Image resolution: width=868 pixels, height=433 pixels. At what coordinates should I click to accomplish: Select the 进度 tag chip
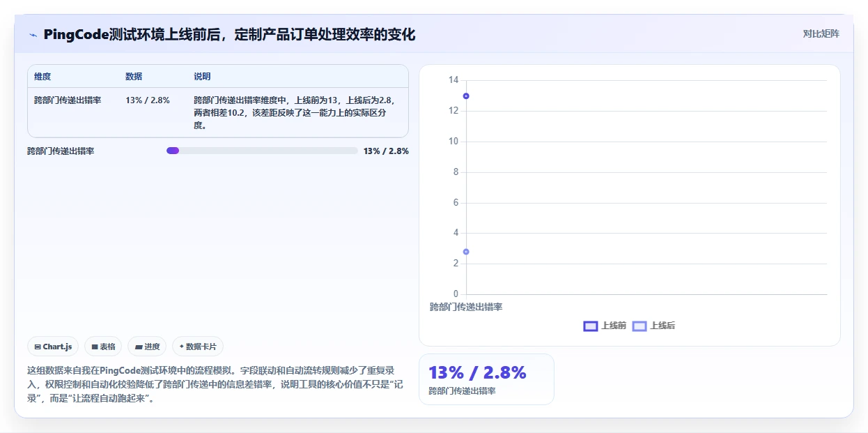[147, 347]
